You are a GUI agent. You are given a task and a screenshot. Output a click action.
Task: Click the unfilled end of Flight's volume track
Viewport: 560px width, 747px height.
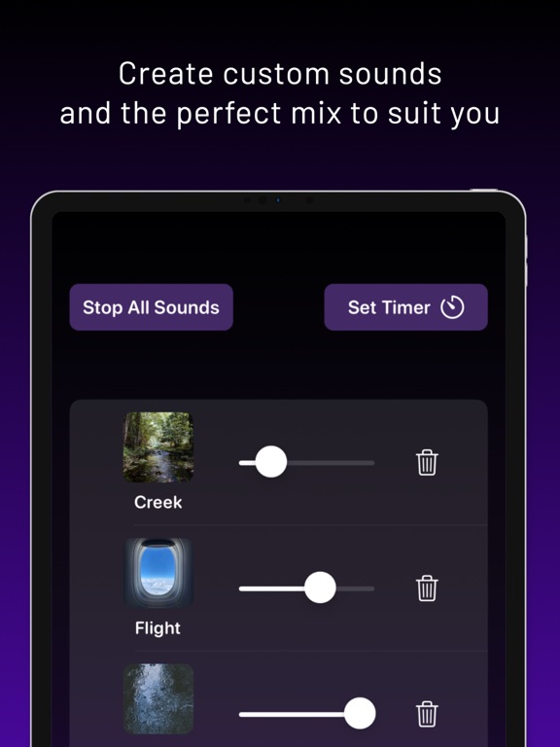point(355,588)
